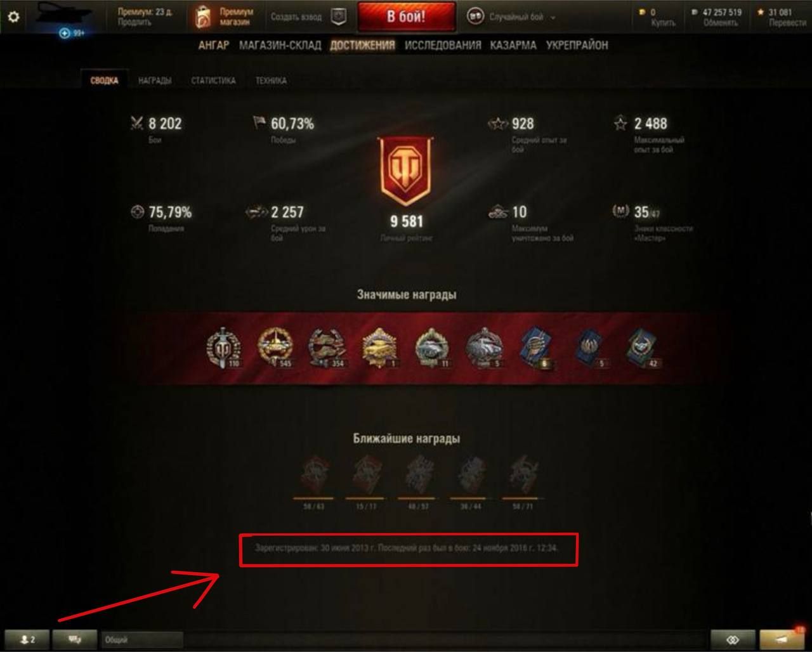Go to Исследования in the main menu
Image resolution: width=812 pixels, height=652 pixels.
click(x=443, y=46)
